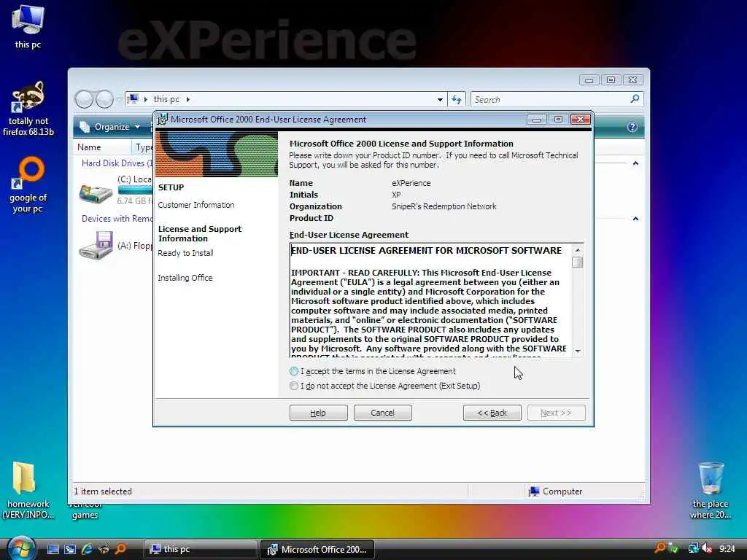
Task: Click 'Ready to Install' setup step
Action: (x=185, y=253)
